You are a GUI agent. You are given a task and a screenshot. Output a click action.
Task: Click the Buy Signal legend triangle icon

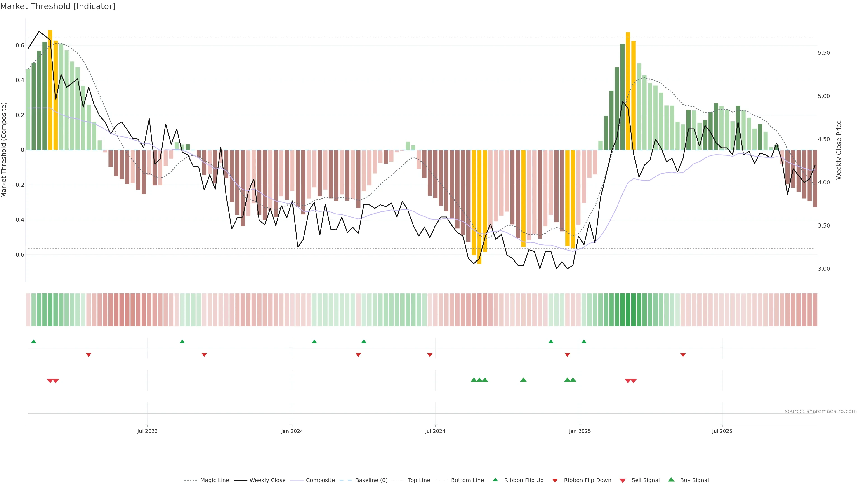(x=671, y=480)
